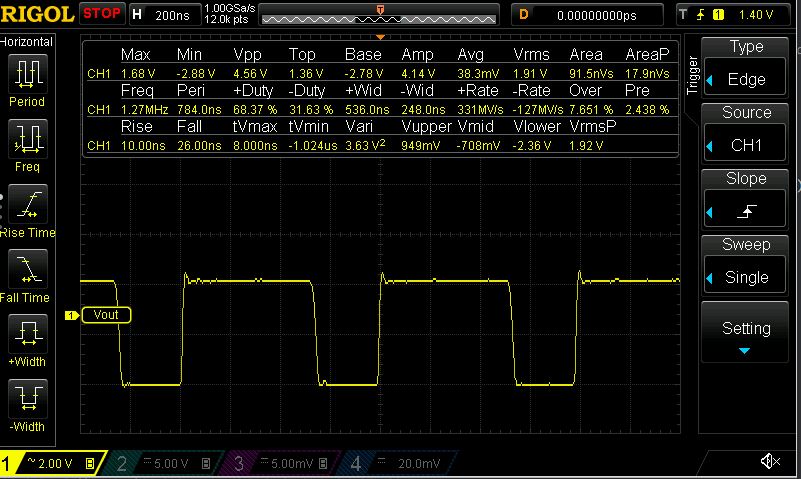Screen dimensions: 801x479
Task: Click the Peri value 784.0ns
Action: (199, 110)
